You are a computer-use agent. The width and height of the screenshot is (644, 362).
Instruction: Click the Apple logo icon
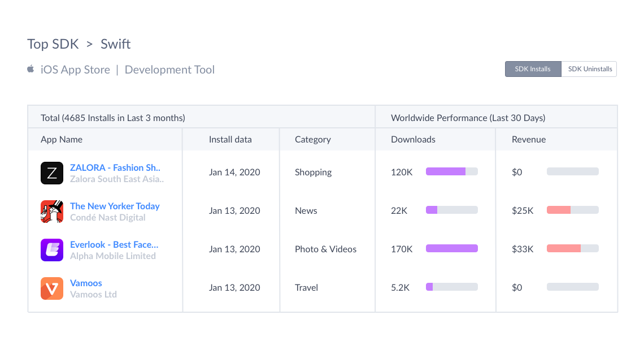click(x=31, y=69)
